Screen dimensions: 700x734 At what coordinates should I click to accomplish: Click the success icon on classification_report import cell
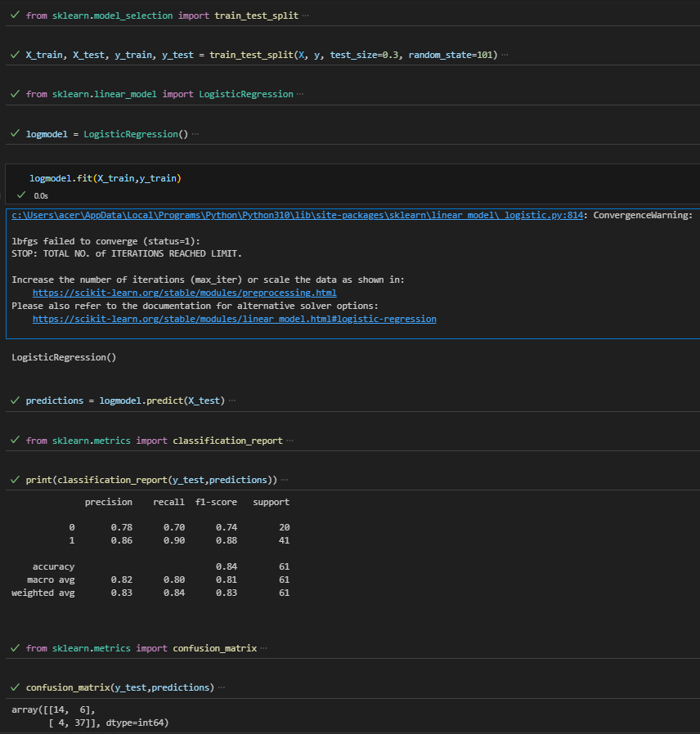point(15,440)
